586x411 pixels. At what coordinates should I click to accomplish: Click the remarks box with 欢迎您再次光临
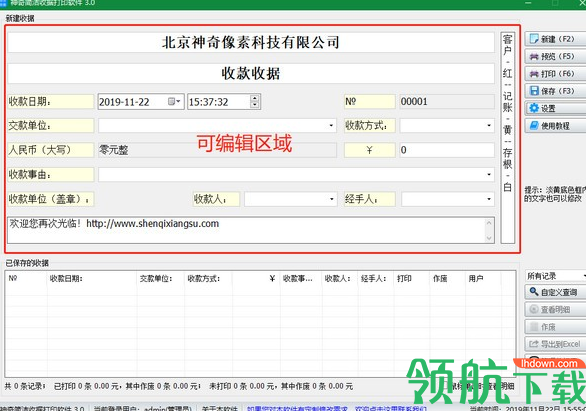[x=251, y=230]
